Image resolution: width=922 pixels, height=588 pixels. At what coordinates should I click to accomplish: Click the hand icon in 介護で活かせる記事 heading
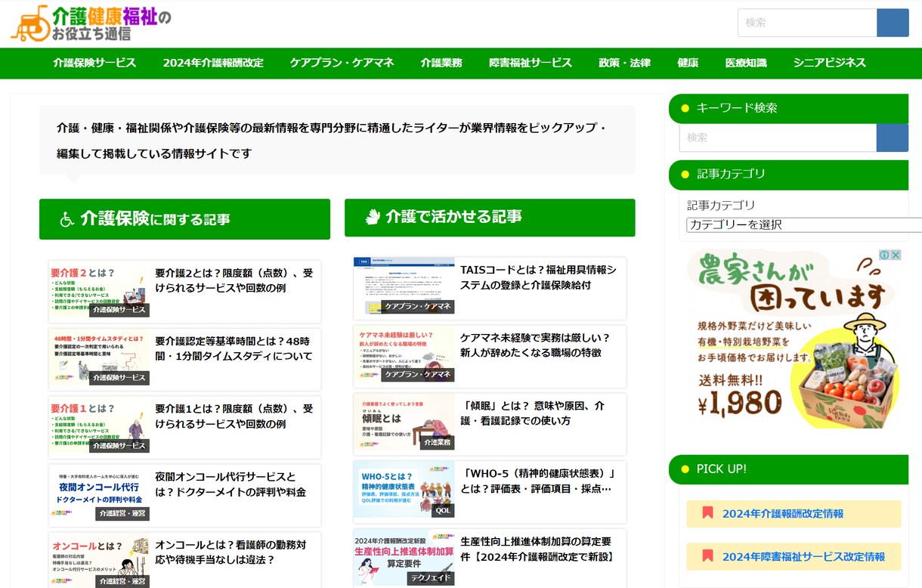tap(372, 217)
